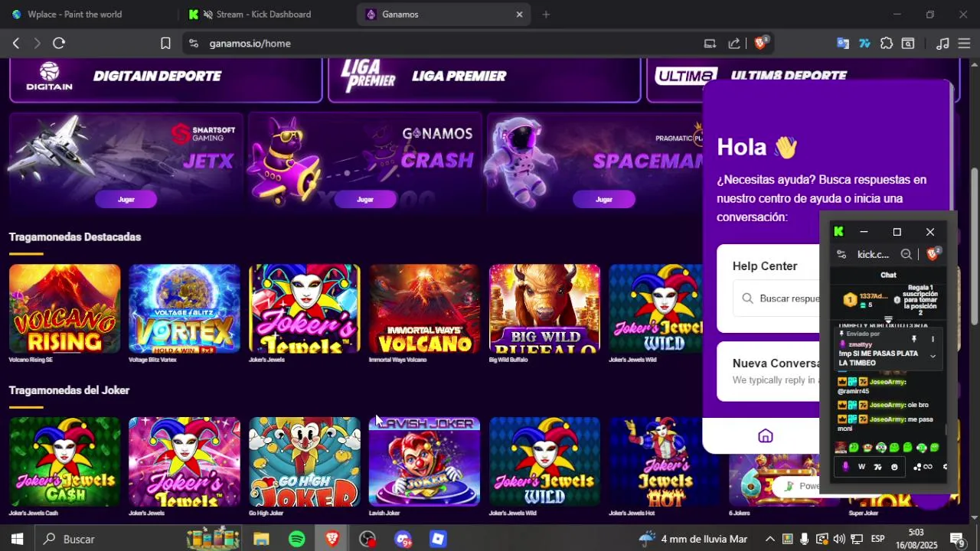Open the install app icon in the address bar
The width and height of the screenshot is (980, 551).
tap(710, 44)
